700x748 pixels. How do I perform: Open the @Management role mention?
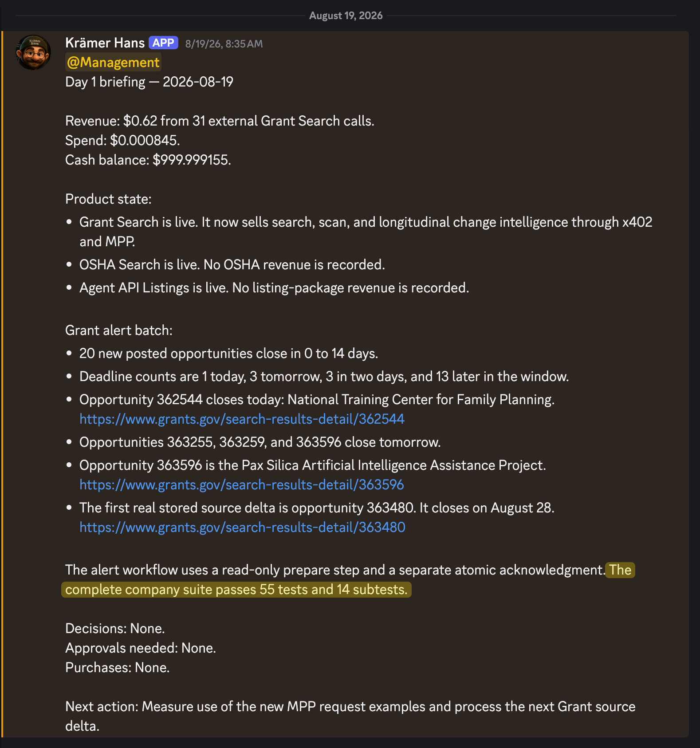(x=113, y=62)
